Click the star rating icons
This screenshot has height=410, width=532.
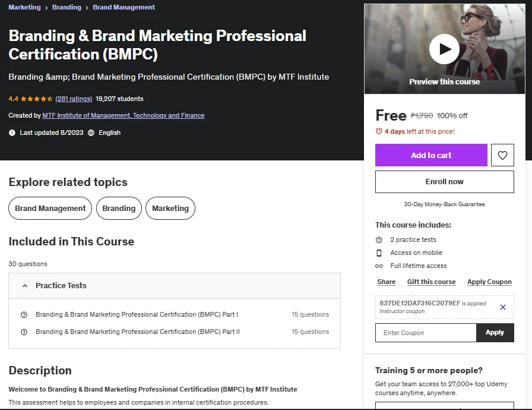[37, 99]
